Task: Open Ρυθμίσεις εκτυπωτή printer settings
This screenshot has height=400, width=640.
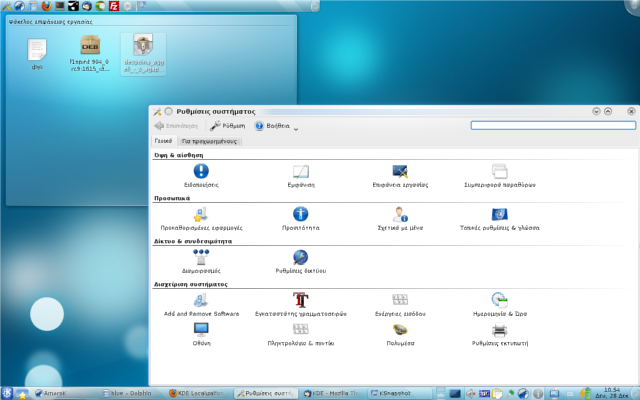Action: [500, 334]
